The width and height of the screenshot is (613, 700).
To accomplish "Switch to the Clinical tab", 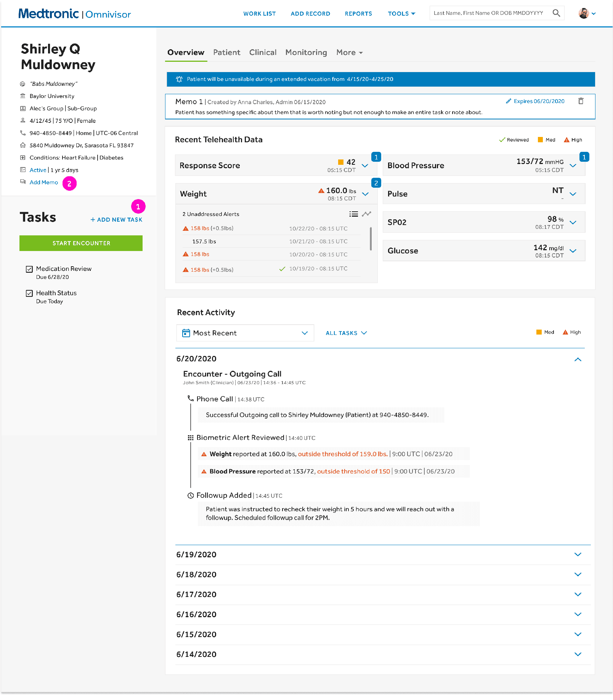I will (x=263, y=53).
